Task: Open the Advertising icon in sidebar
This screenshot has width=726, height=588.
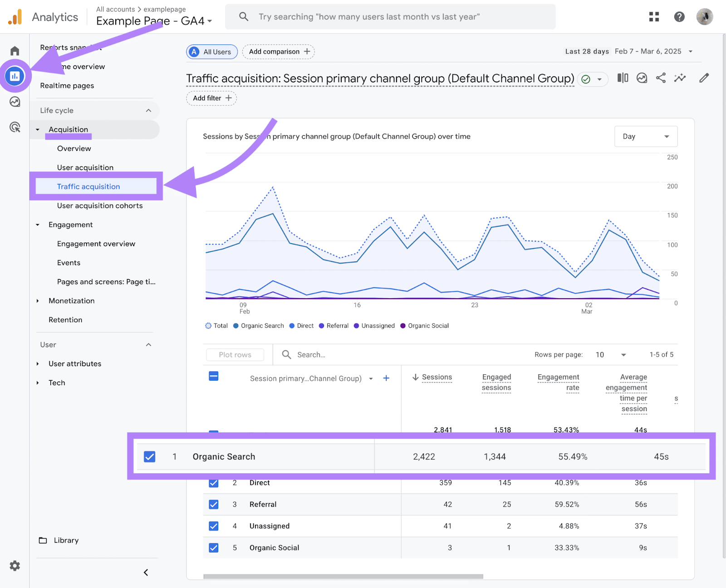Action: coord(15,127)
